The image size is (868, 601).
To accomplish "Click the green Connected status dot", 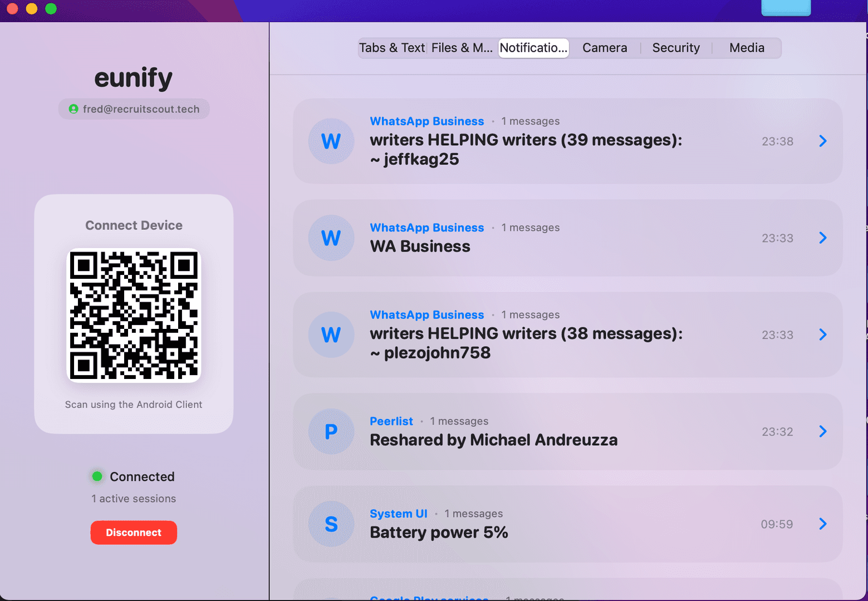I will click(97, 476).
